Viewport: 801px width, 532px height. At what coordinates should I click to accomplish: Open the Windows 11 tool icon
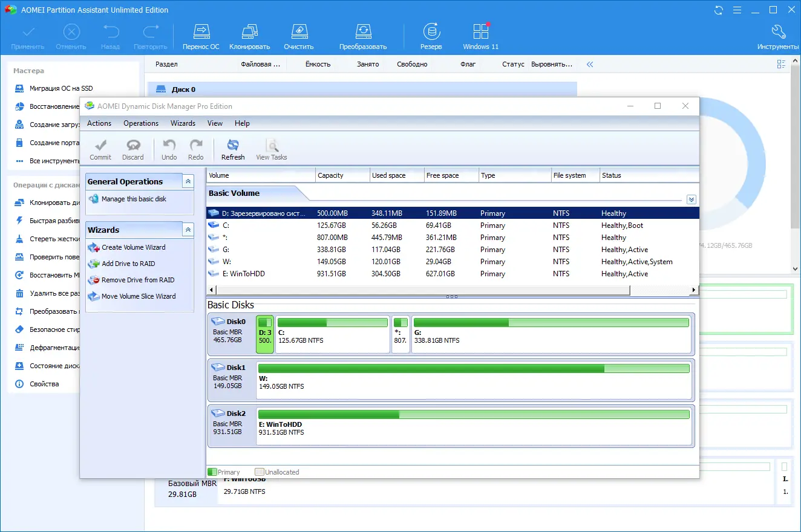click(480, 32)
